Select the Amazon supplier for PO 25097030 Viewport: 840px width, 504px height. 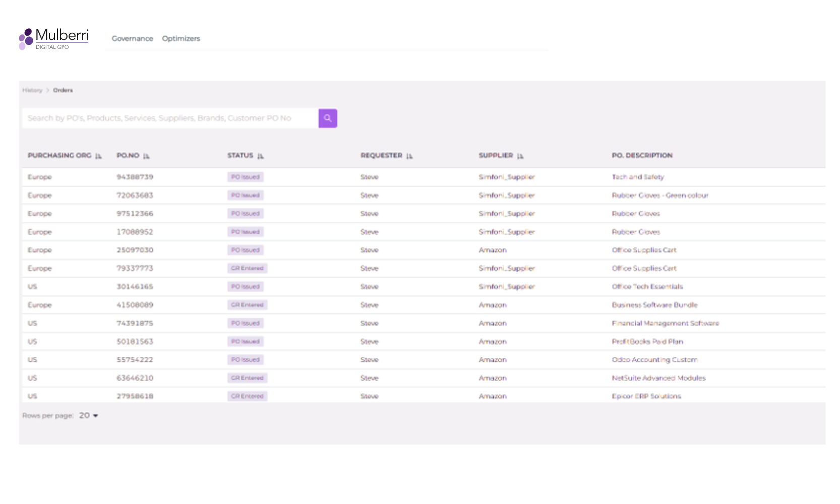click(493, 250)
